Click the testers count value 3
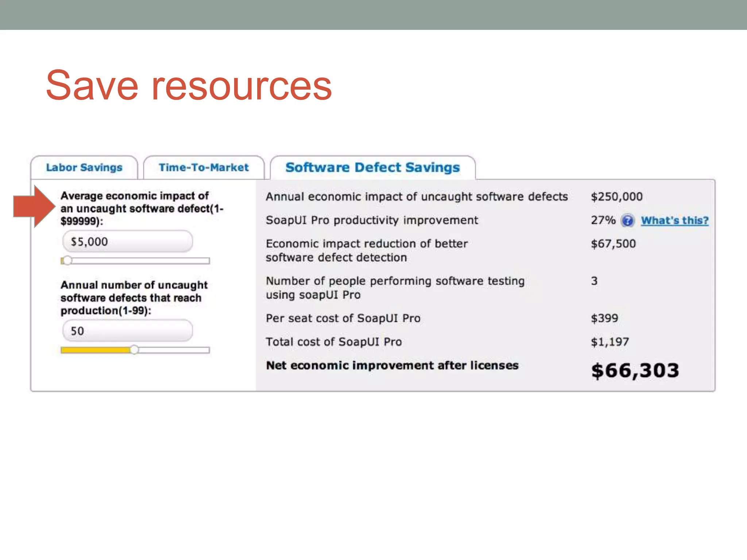 point(594,281)
